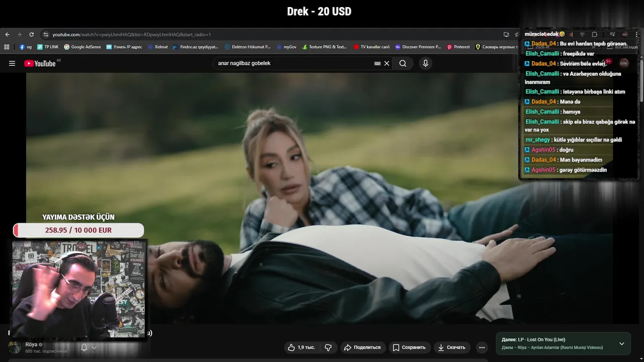Open the Elektron Hökumat bookmark
The height and width of the screenshot is (362, 644).
(248, 47)
